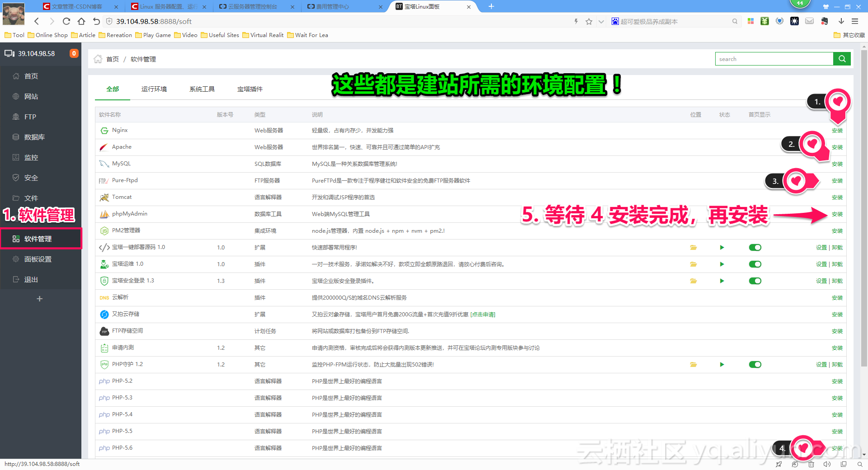Screen dimensions: 868x470
Task: Open folder icon for 宝塔一键部署源码 row
Action: (693, 248)
